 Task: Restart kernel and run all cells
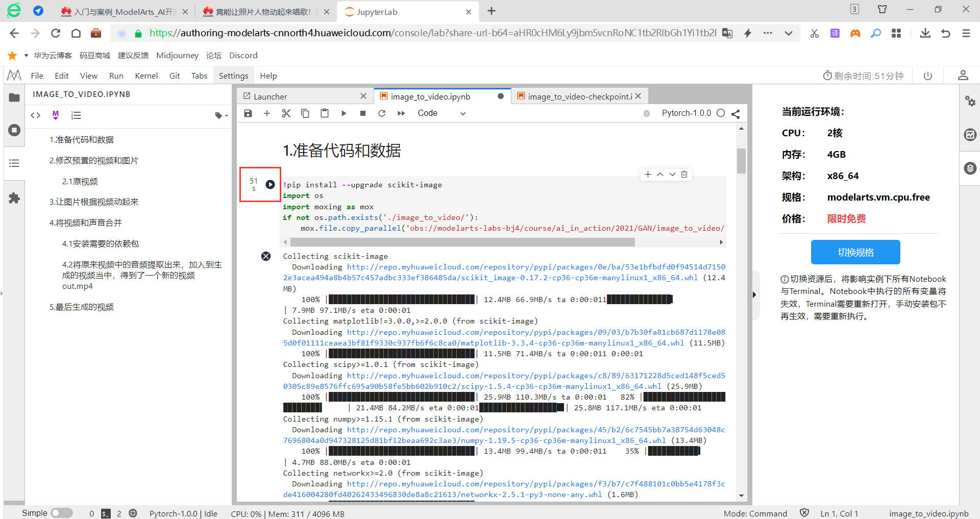click(401, 113)
